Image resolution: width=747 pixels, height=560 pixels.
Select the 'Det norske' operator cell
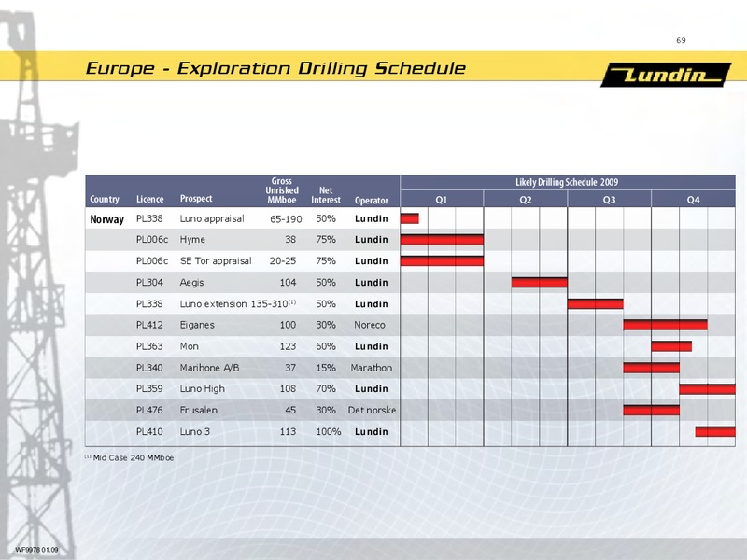pos(372,410)
